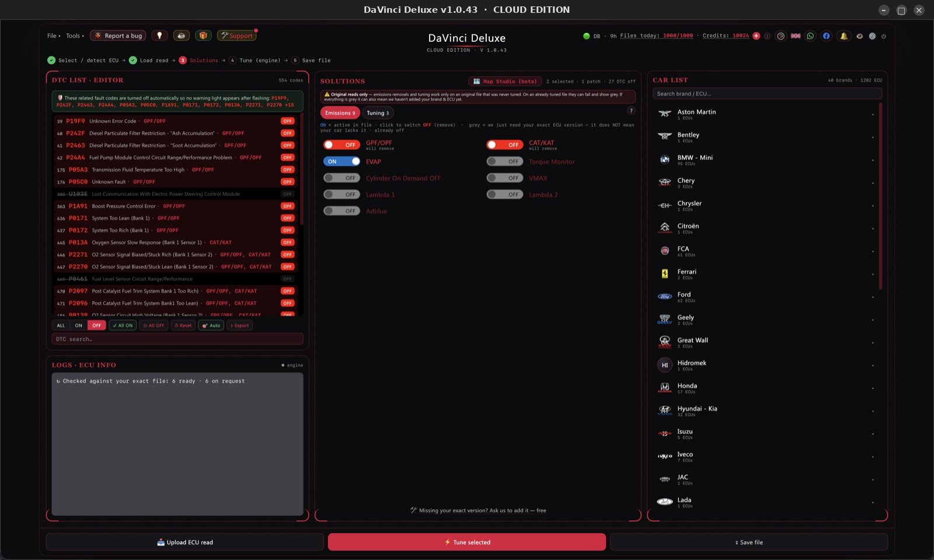
Task: Switch to Tuning 3 tab
Action: pyautogui.click(x=378, y=113)
